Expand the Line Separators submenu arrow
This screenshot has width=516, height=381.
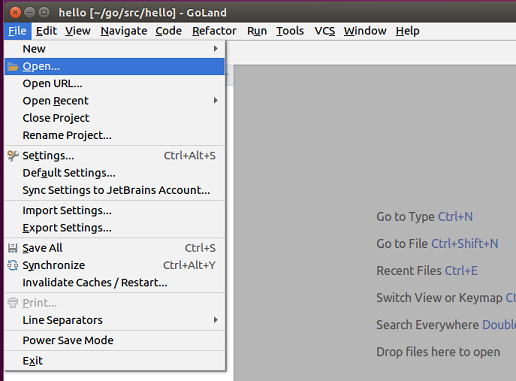[216, 320]
